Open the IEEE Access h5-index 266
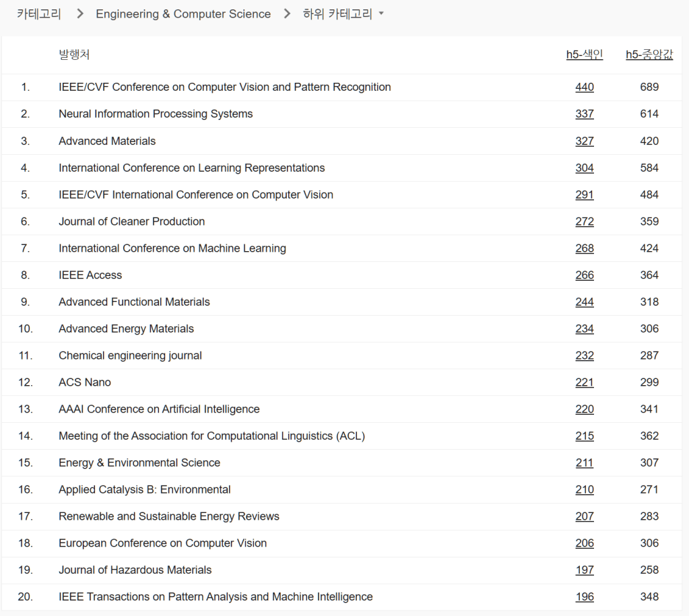The height and width of the screenshot is (616, 689). click(x=584, y=275)
